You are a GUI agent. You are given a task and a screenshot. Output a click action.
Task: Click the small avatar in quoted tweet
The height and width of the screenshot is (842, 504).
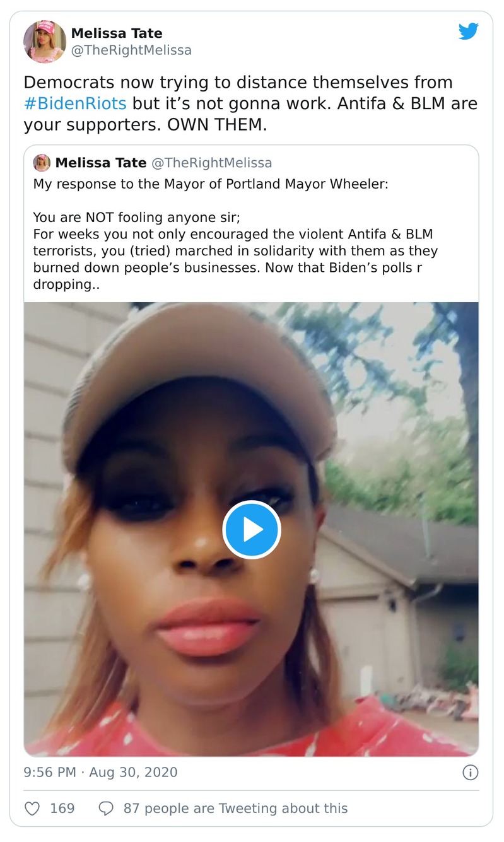tap(42, 163)
